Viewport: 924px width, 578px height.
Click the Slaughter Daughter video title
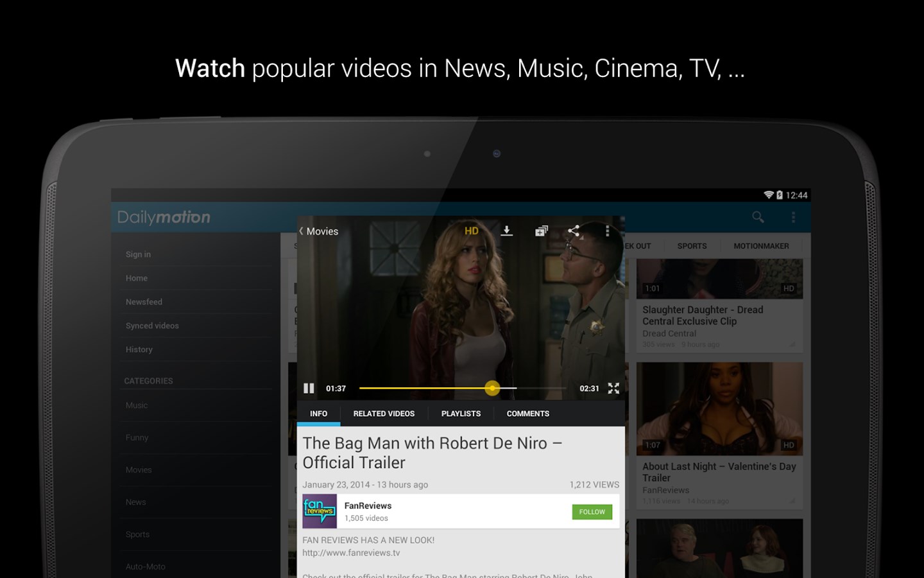(703, 315)
